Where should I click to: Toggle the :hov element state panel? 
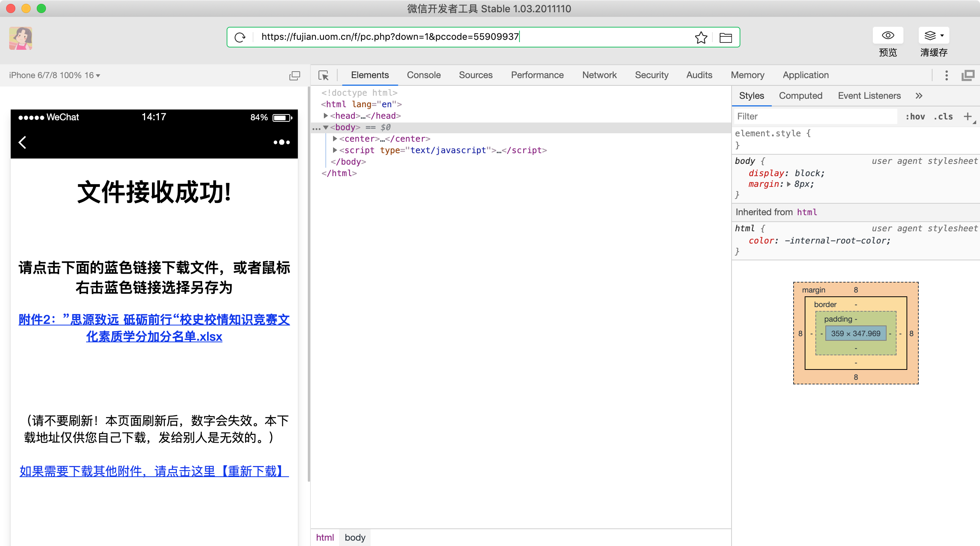(915, 116)
